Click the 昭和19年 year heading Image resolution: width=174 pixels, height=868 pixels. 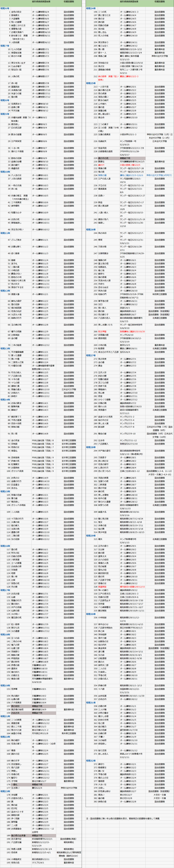5,685
